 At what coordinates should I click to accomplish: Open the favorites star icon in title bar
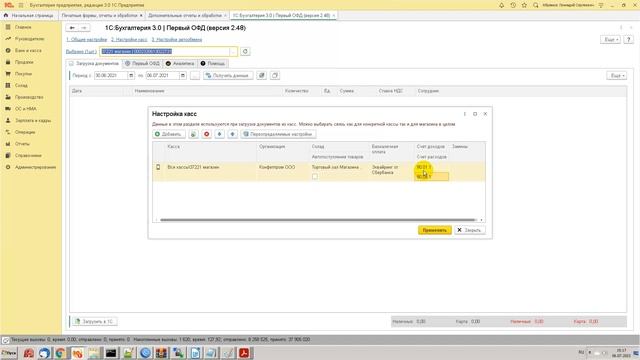tap(524, 5)
